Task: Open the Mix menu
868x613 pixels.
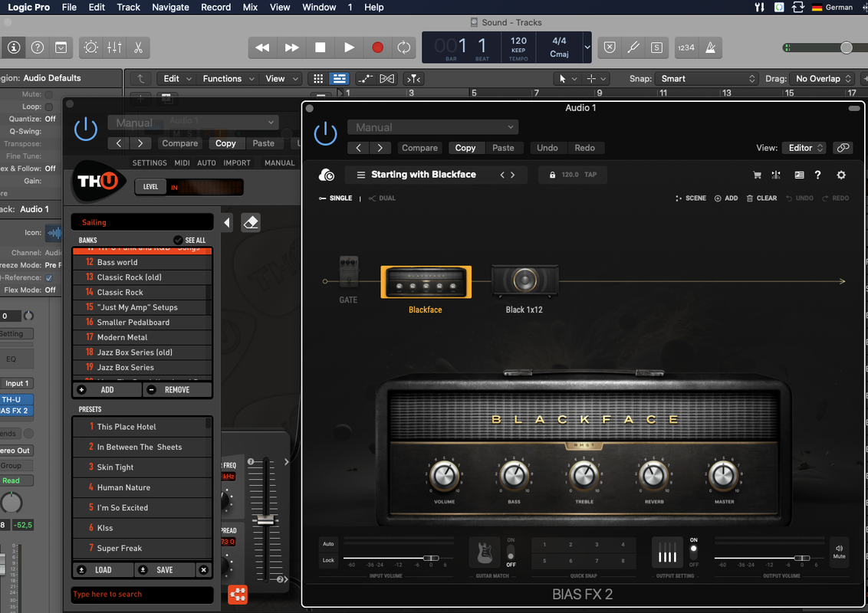Action: pos(250,7)
